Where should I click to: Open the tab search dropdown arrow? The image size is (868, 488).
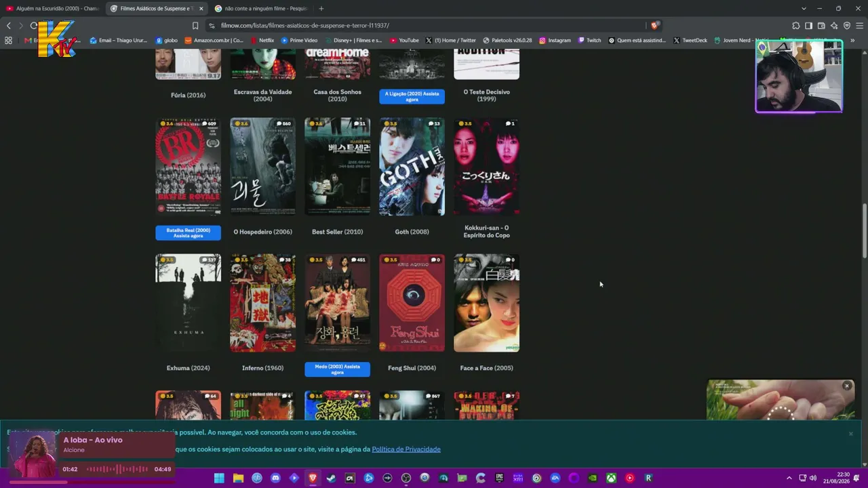tap(804, 9)
